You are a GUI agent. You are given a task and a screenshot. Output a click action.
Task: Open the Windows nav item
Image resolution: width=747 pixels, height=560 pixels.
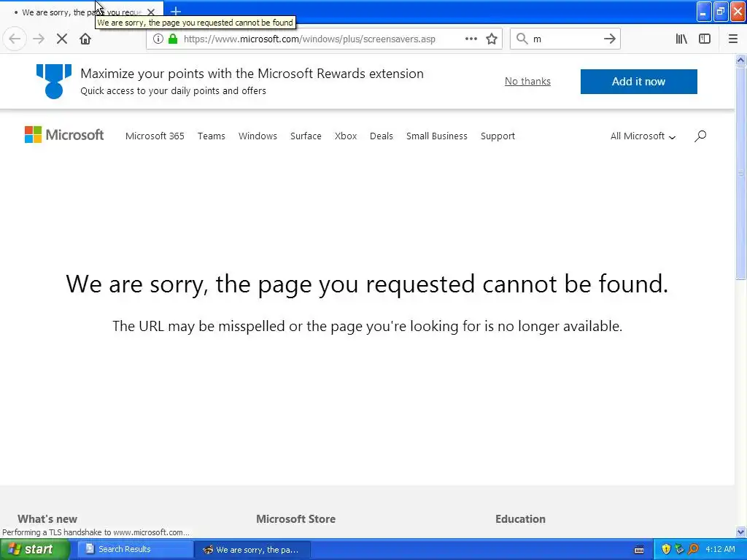point(258,136)
